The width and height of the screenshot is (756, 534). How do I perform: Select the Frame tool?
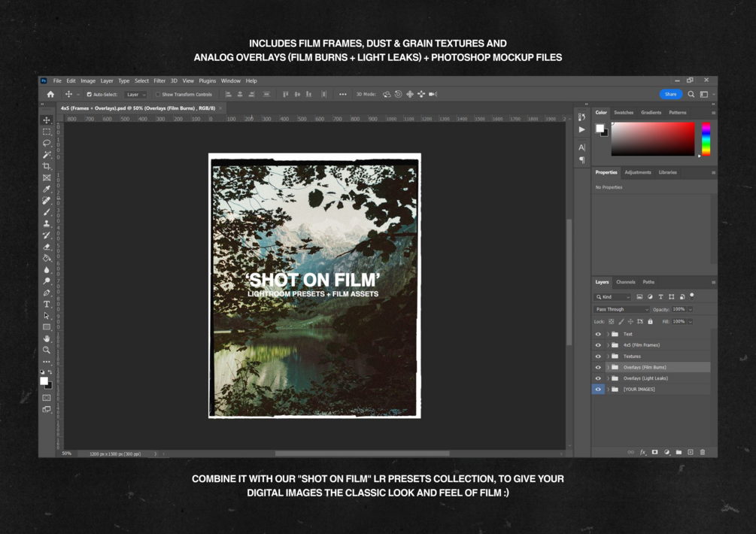click(47, 177)
